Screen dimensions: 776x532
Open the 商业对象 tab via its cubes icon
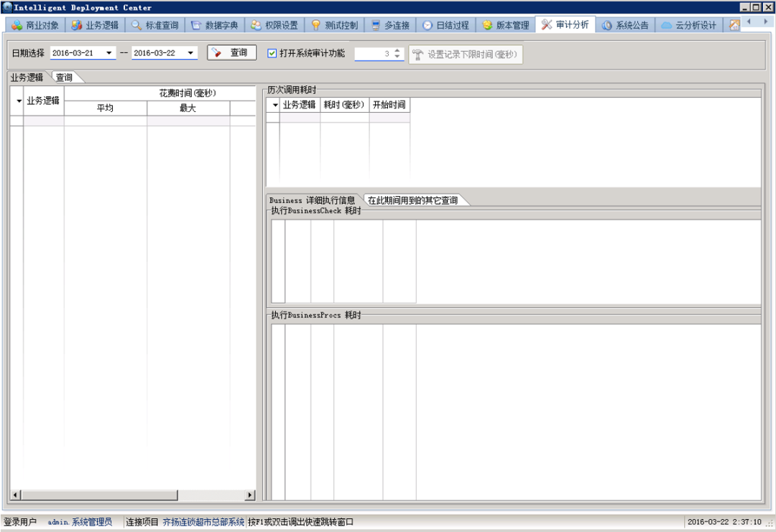(x=17, y=25)
